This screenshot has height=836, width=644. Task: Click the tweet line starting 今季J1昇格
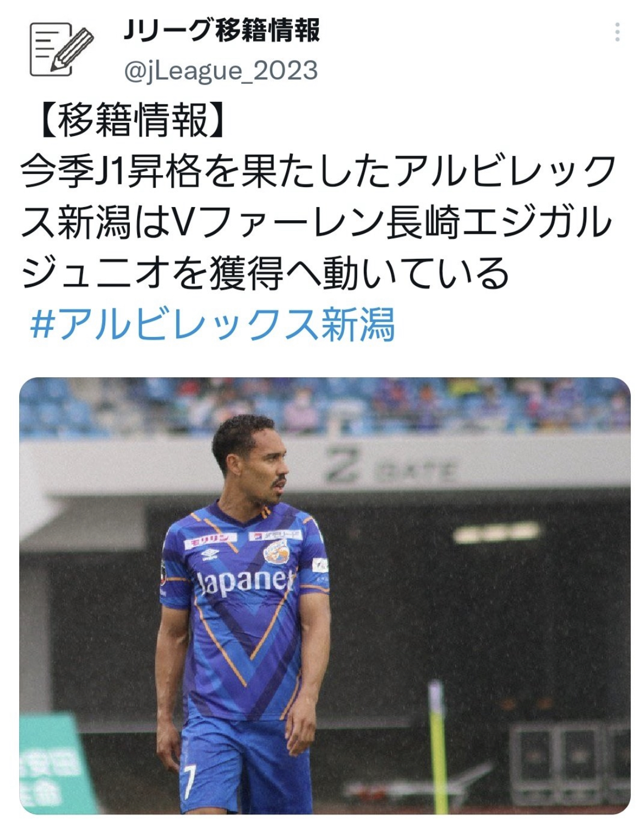pos(318,172)
